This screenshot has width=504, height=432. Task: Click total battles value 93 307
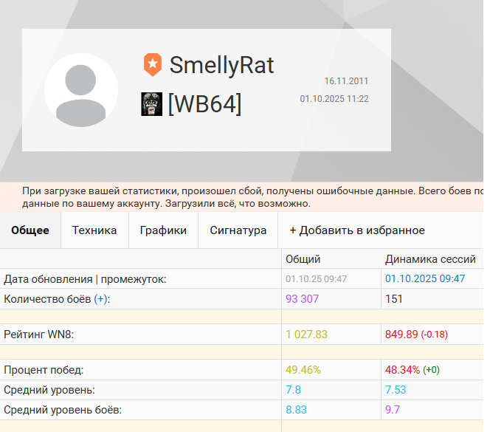[302, 299]
